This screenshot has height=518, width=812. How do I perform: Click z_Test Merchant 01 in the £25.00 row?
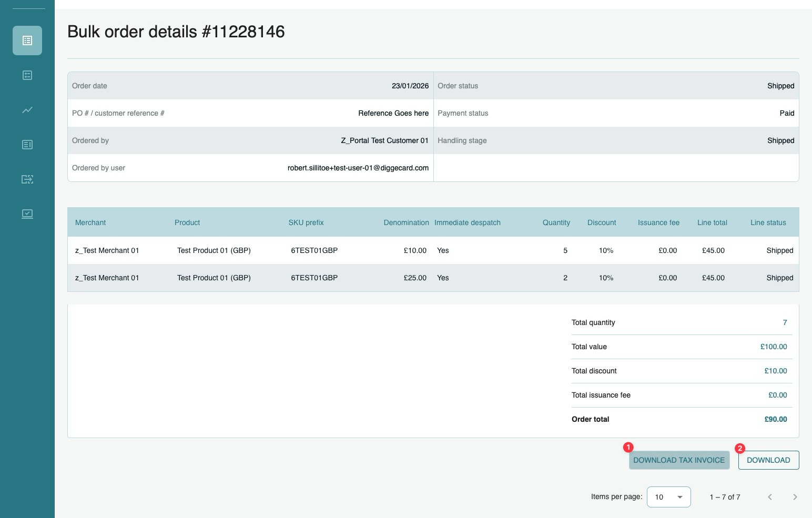click(107, 278)
